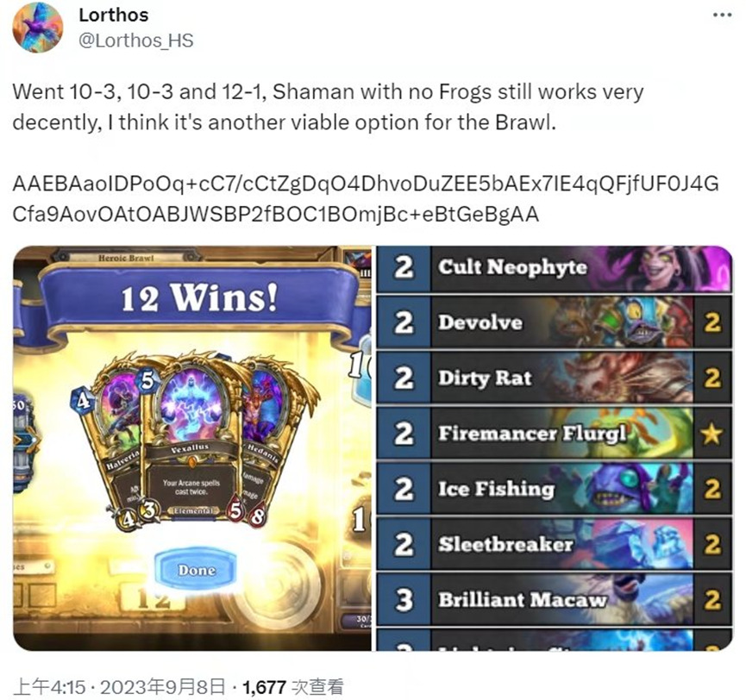Click the Heroic Brawl title label

click(x=126, y=258)
